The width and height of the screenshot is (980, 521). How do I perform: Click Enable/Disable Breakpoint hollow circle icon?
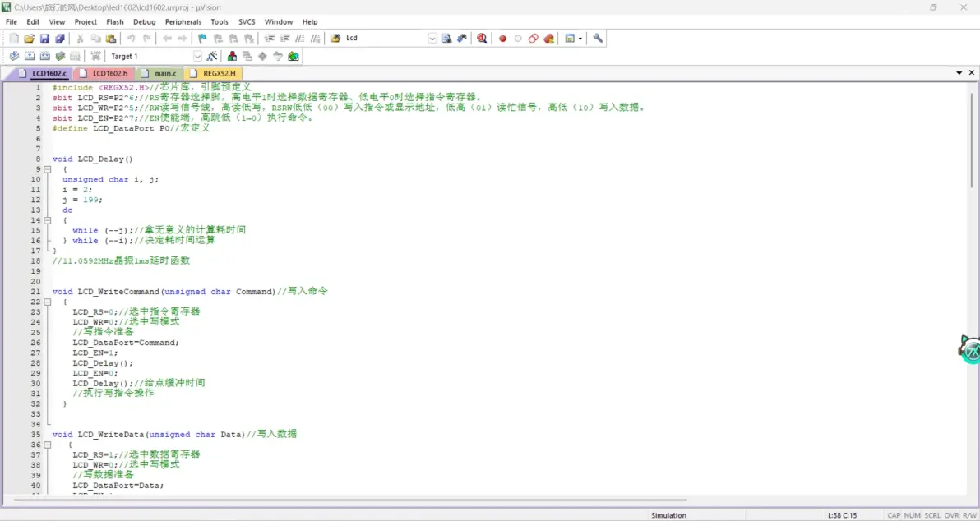(x=518, y=38)
